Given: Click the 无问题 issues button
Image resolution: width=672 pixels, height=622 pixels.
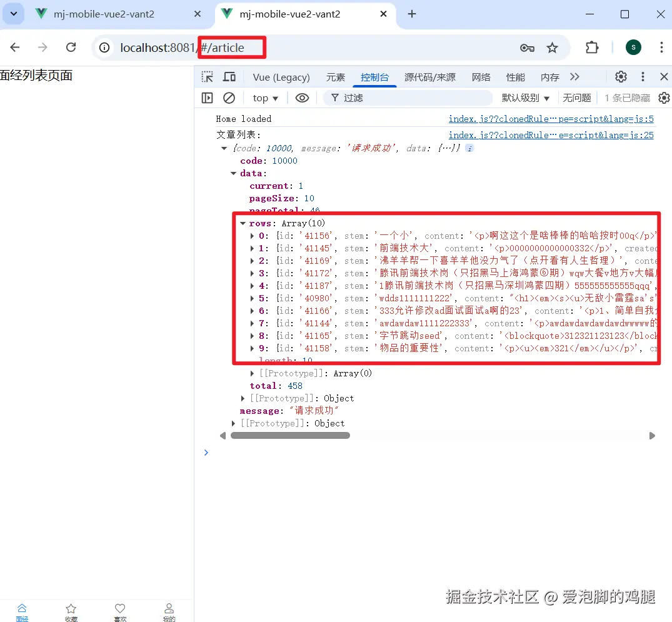Looking at the screenshot, I should [x=577, y=98].
